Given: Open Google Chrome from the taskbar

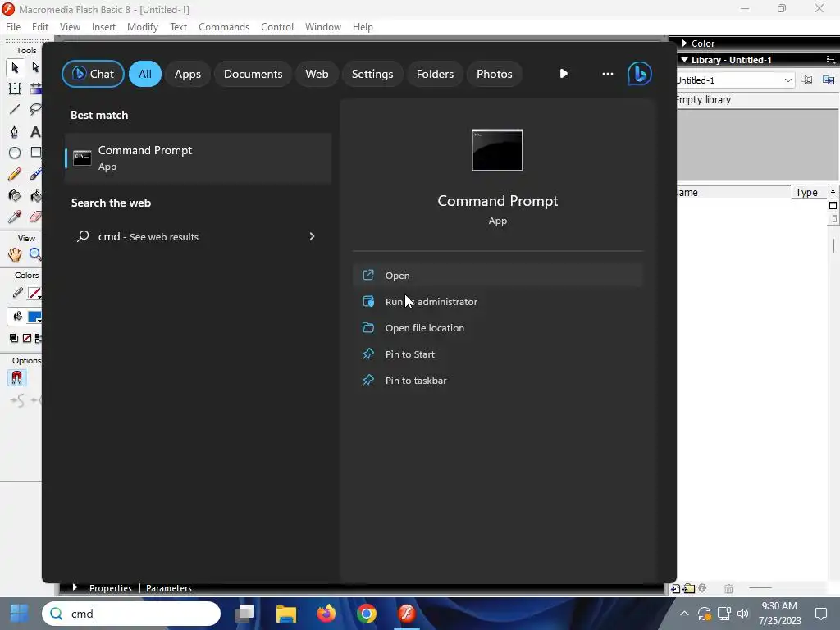Looking at the screenshot, I should pos(367,614).
